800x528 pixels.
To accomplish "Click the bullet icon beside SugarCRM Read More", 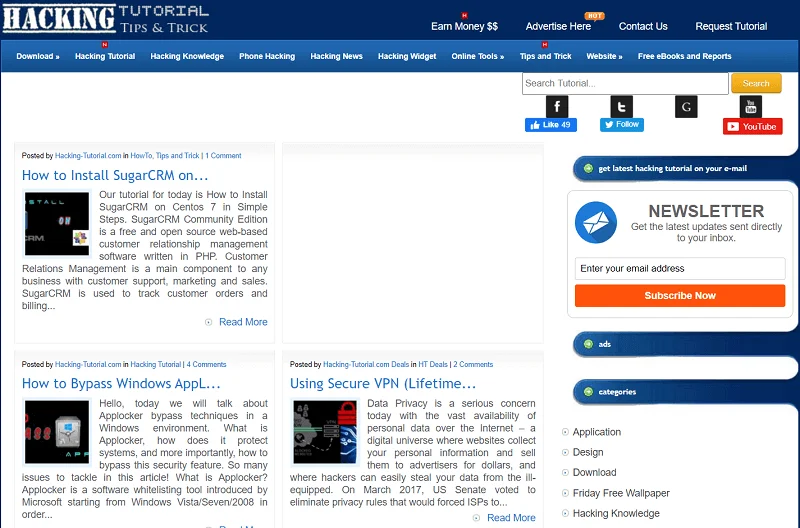I will (209, 322).
